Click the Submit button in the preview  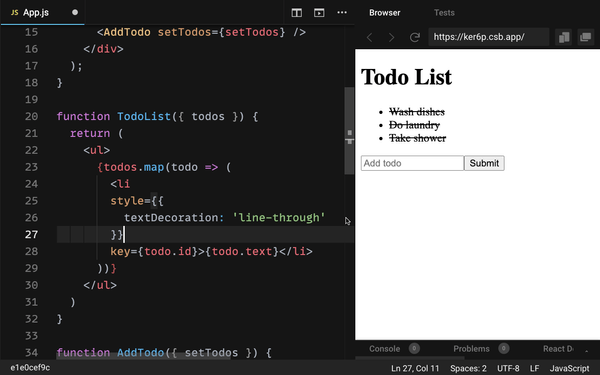click(484, 163)
